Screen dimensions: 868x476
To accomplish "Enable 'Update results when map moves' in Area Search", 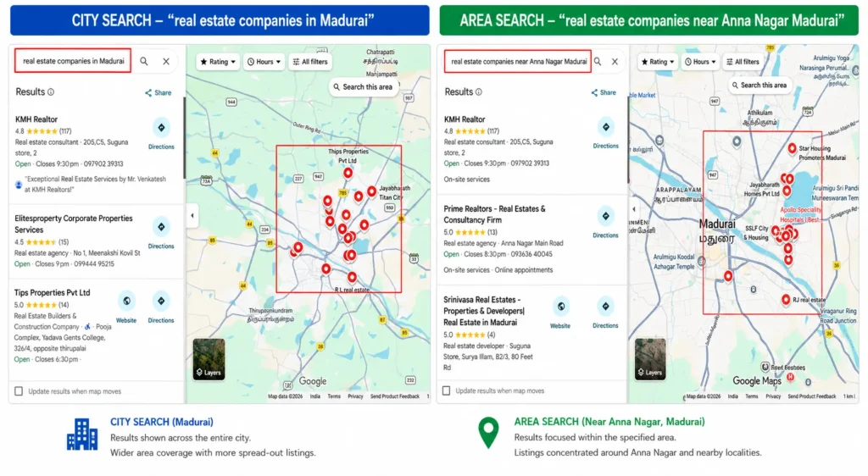I will point(447,390).
